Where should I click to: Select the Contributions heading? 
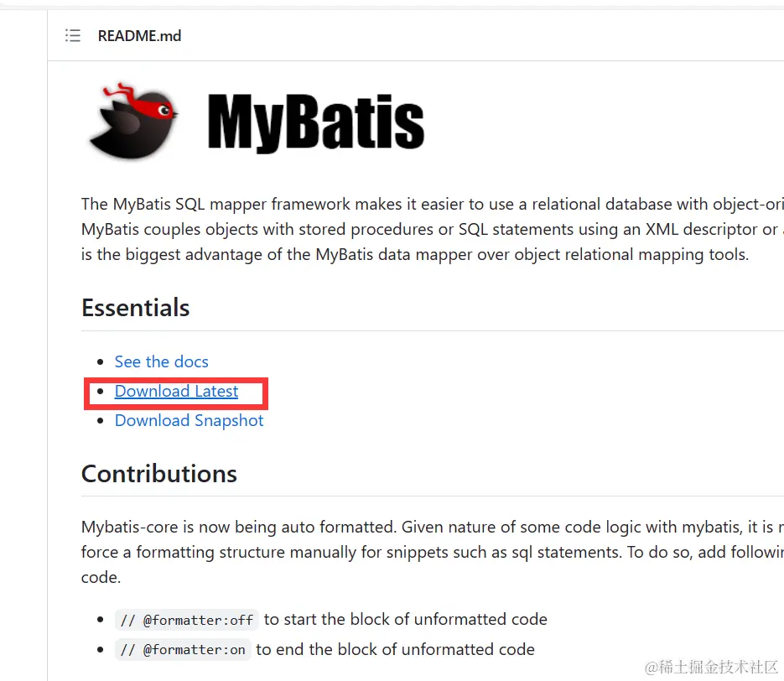[x=159, y=474]
